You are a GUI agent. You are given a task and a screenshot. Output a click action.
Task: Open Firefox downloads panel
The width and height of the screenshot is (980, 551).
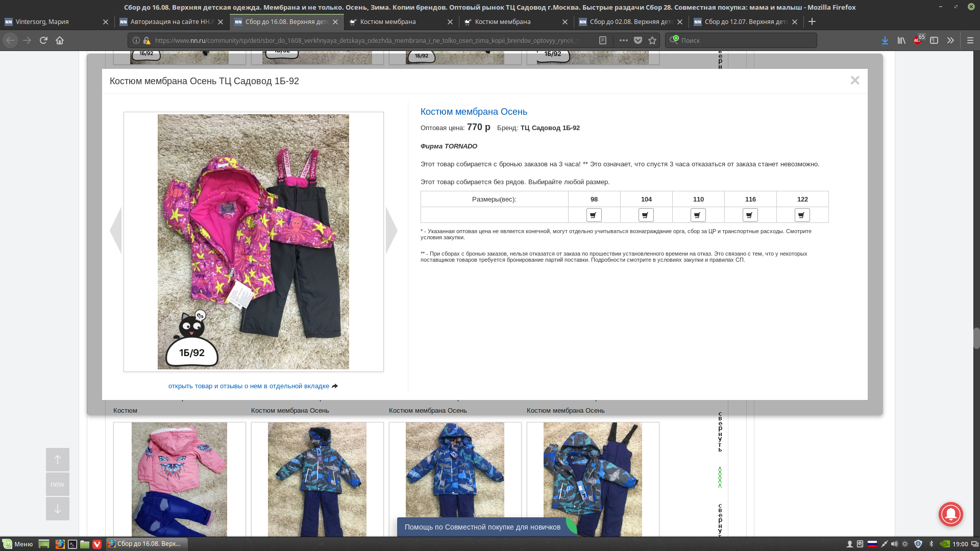(x=885, y=40)
